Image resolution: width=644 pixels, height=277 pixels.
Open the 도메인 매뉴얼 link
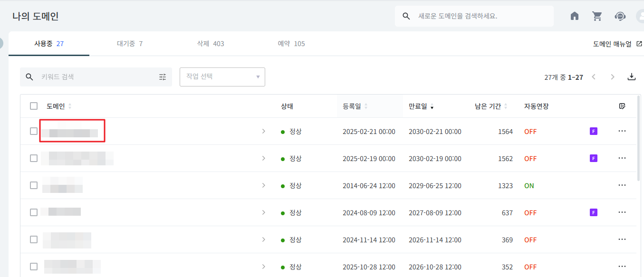[617, 44]
